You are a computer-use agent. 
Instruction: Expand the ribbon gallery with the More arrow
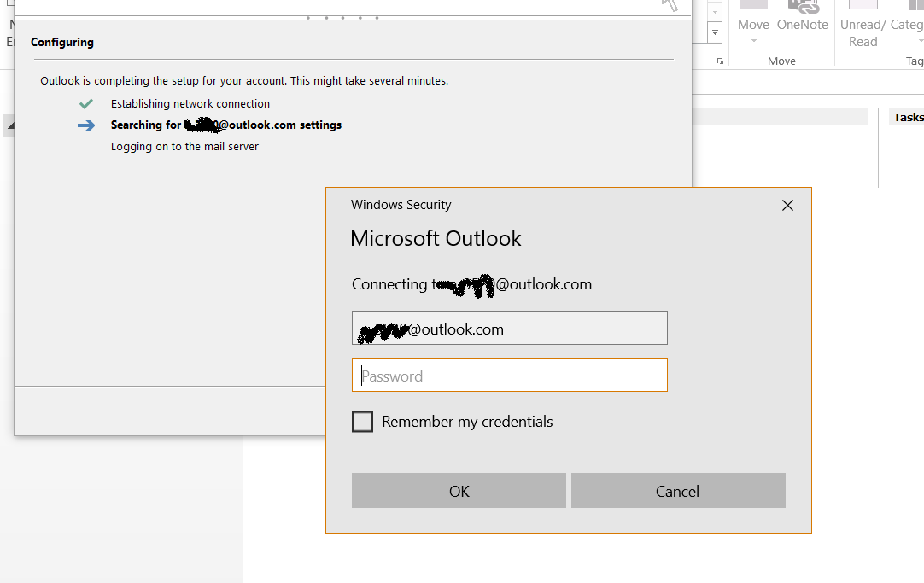715,33
